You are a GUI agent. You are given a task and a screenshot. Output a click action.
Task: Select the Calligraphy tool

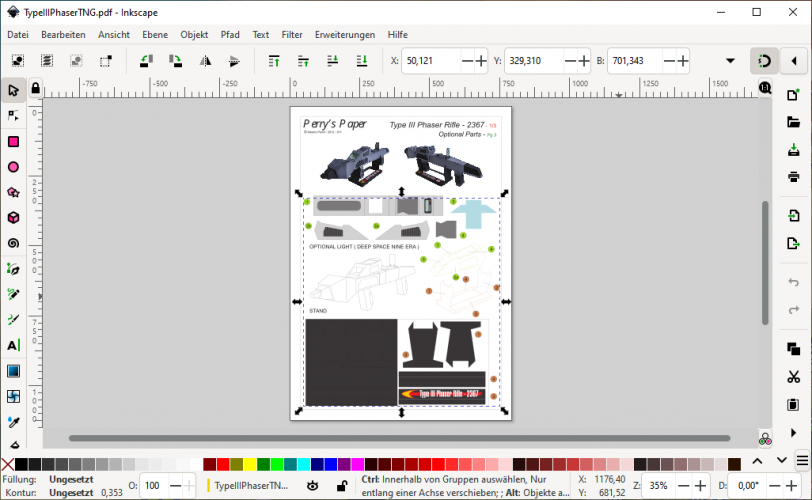(x=13, y=320)
